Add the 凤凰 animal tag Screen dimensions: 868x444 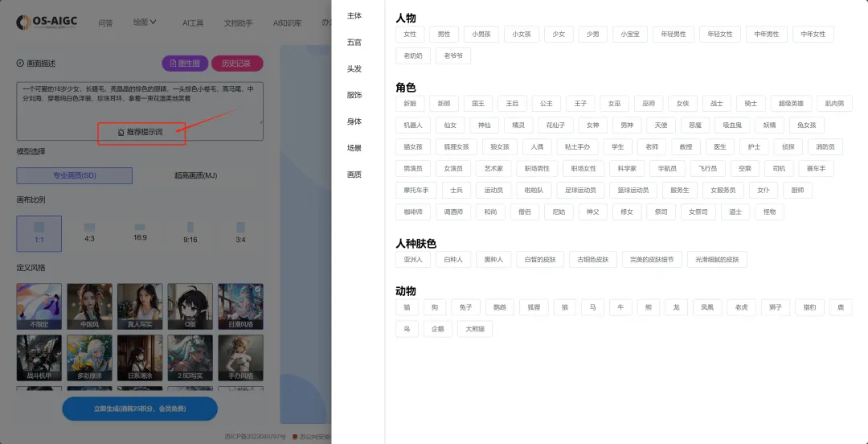[707, 307]
